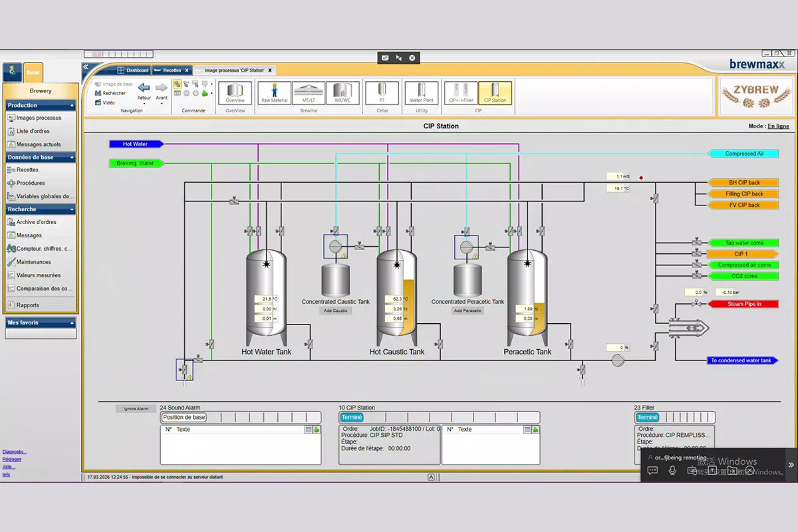Click the Vidéo navigation item
This screenshot has height=532, width=798.
[105, 102]
